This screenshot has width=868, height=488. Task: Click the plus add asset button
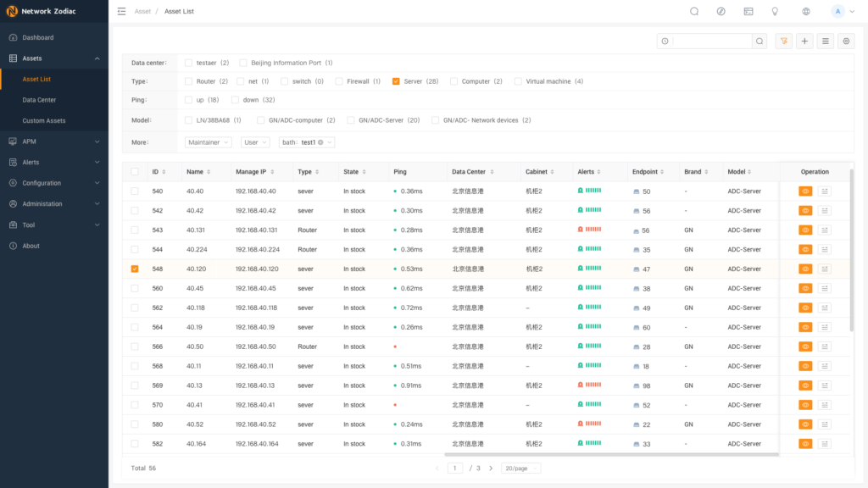805,41
